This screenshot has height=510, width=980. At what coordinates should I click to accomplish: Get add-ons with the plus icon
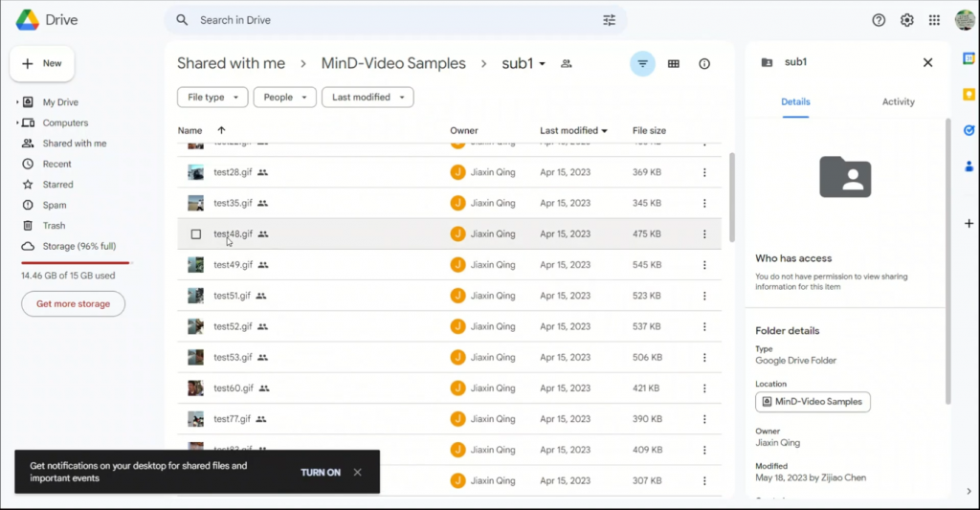(969, 223)
